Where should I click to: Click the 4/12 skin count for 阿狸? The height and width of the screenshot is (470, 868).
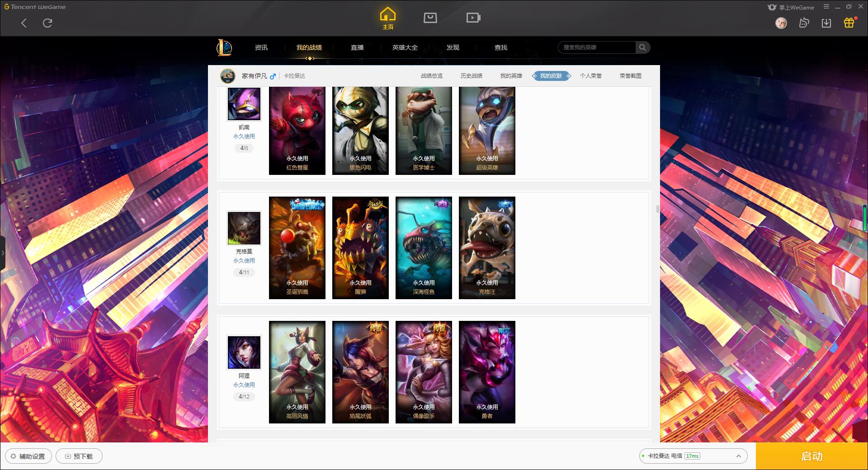coord(244,396)
